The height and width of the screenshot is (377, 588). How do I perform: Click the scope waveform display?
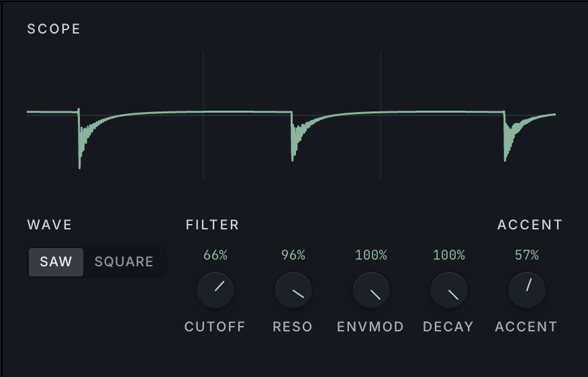[291, 115]
